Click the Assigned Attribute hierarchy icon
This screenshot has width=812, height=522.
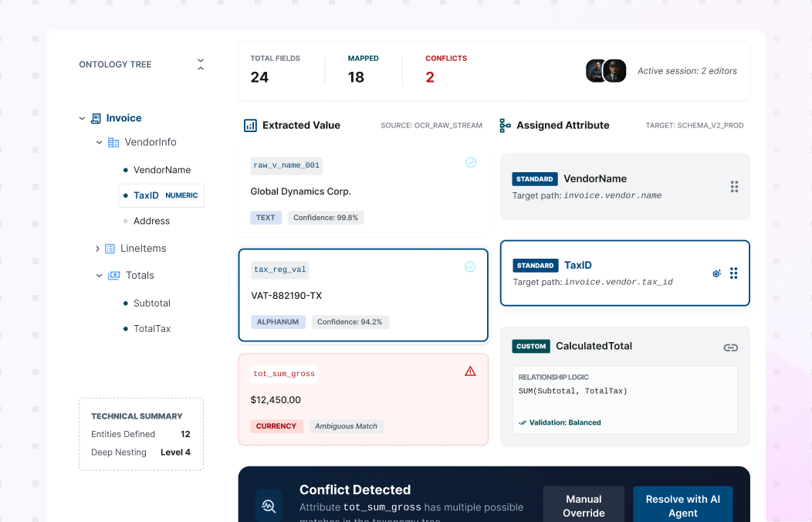pos(505,125)
